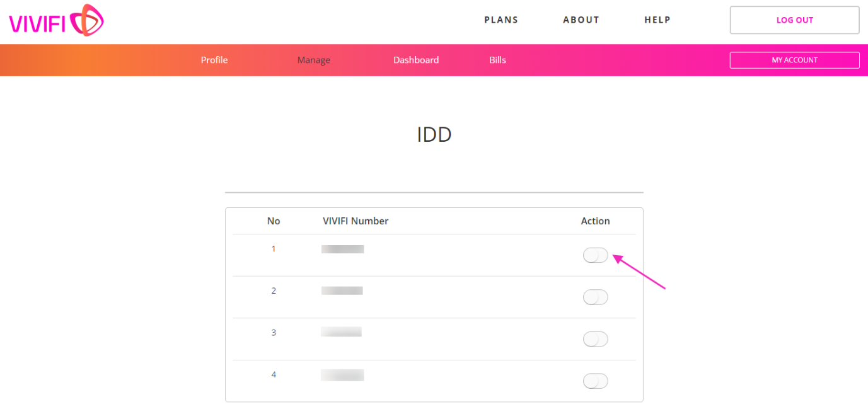
Task: Switch on IDD toggle for row 4
Action: click(596, 381)
